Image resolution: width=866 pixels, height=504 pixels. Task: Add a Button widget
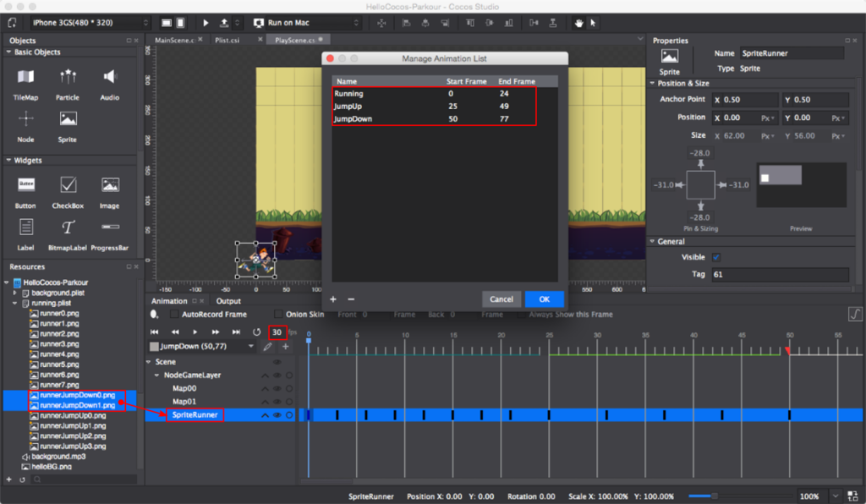click(x=25, y=193)
